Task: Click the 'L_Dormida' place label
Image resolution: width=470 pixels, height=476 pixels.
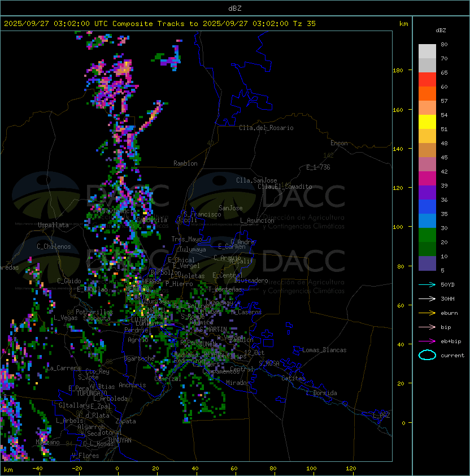Action: (x=321, y=393)
